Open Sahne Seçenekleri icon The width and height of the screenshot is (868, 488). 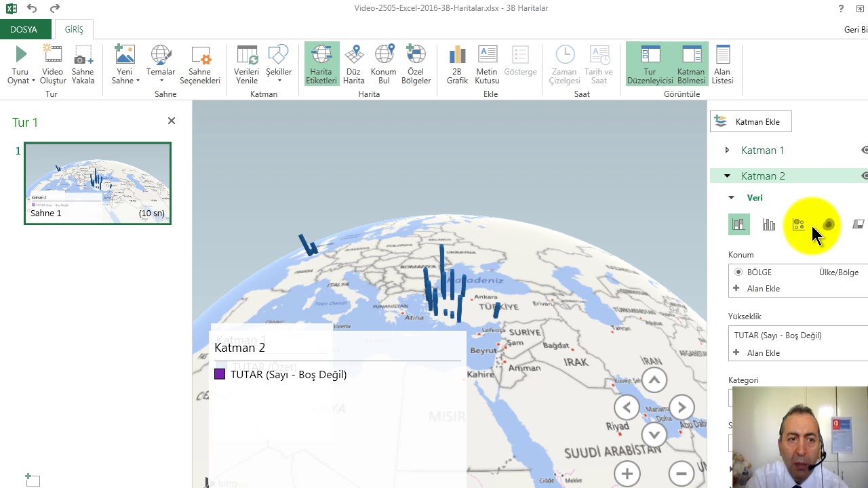200,54
